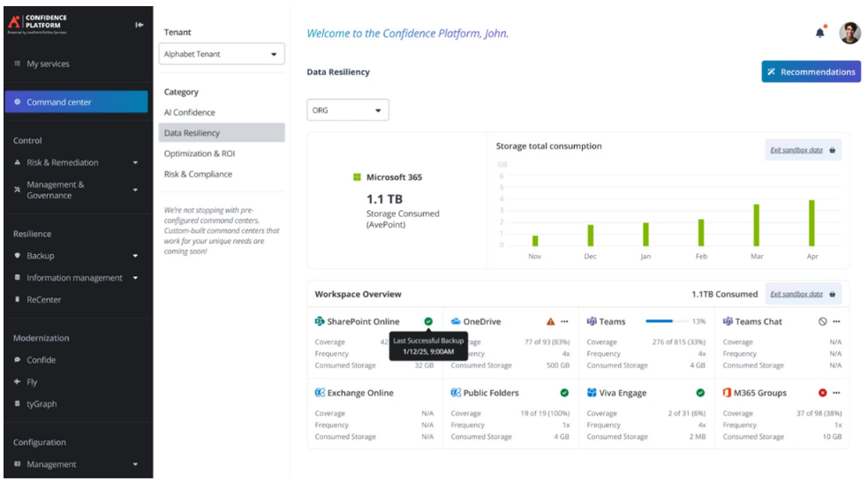Open the OneDrive workspace card title
Image resolution: width=868 pixels, height=481 pixels.
(x=481, y=321)
